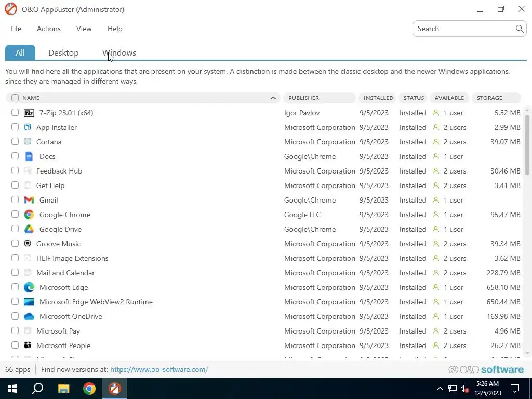Image resolution: width=532 pixels, height=399 pixels.
Task: Click the scrollbar down arrow
Action: click(x=527, y=353)
